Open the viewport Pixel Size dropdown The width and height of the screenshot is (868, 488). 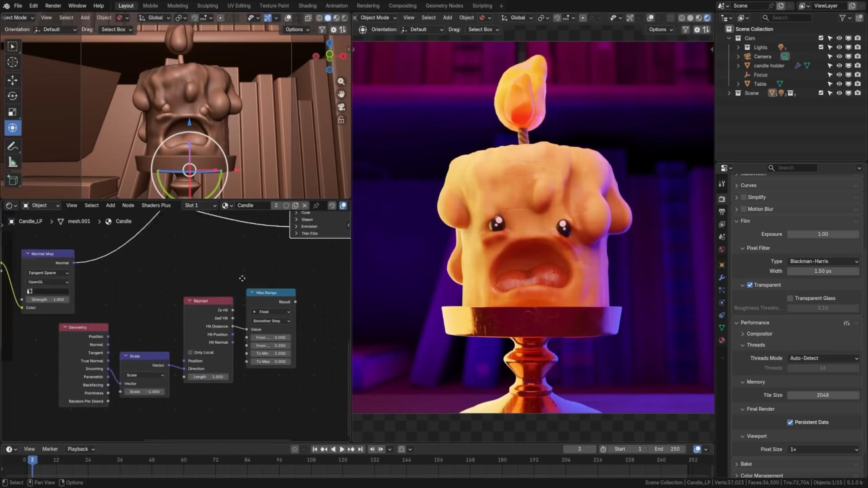point(823,449)
